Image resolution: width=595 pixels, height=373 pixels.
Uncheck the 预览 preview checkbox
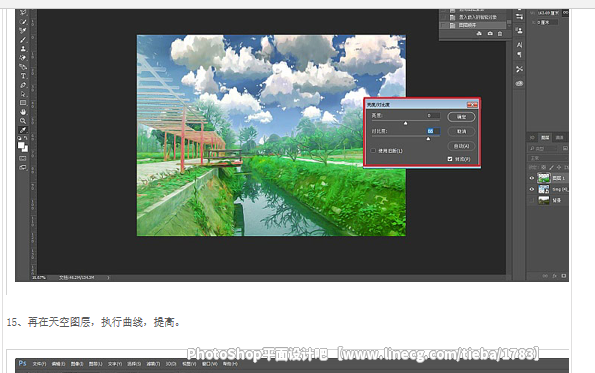click(x=450, y=159)
